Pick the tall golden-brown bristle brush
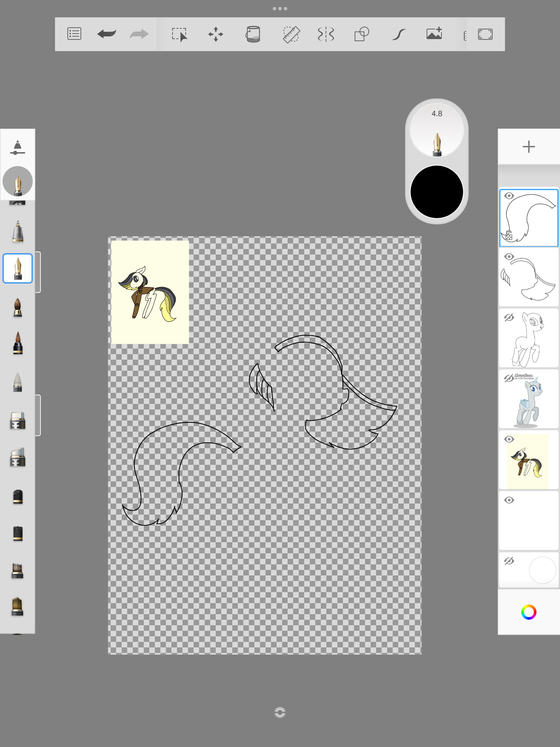The image size is (560, 747). point(17,606)
